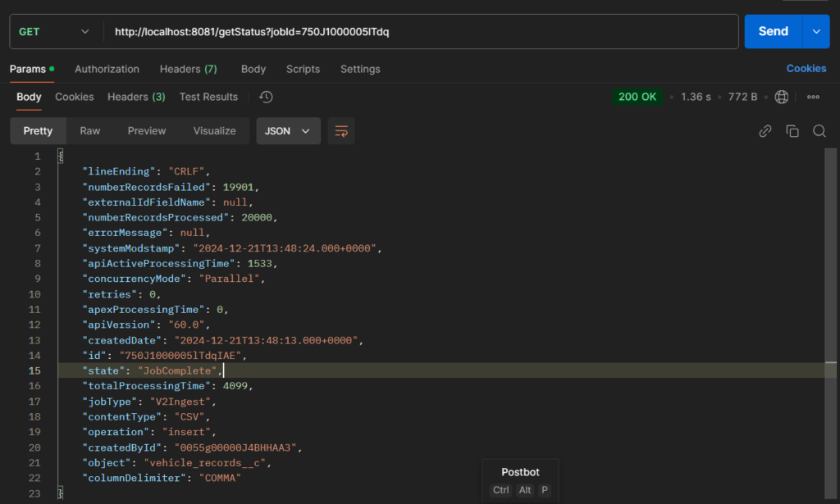Click the response history clock icon

(266, 97)
